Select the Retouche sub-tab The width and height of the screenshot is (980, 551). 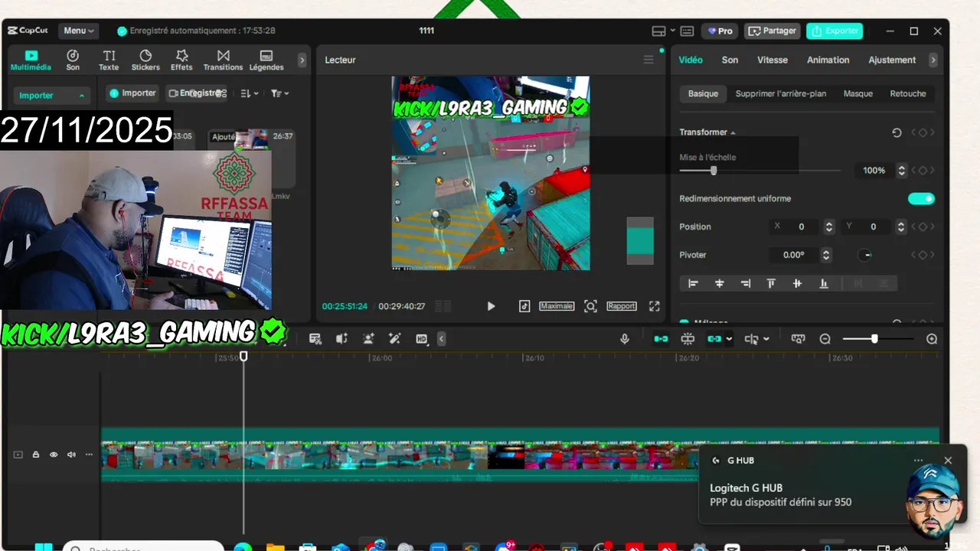click(908, 93)
